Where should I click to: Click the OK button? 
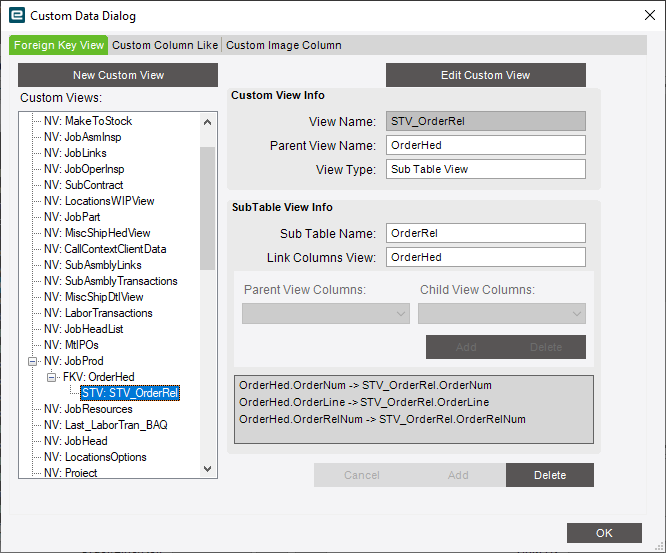click(604, 533)
